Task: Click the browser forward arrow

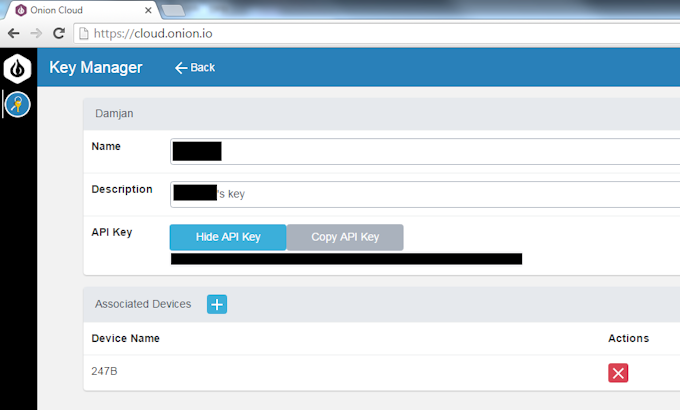Action: (x=36, y=33)
